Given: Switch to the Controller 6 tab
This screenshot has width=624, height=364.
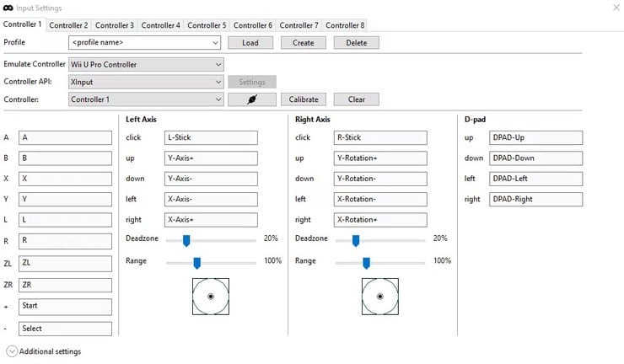Looking at the screenshot, I should [253, 25].
